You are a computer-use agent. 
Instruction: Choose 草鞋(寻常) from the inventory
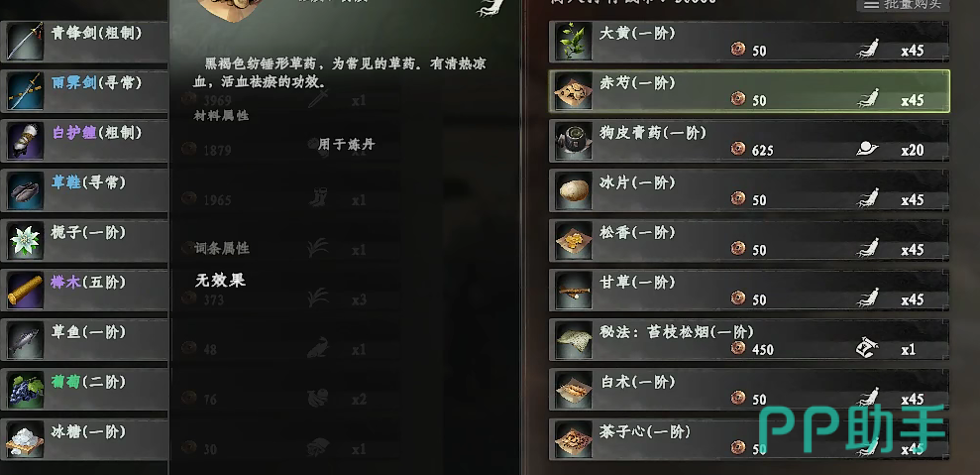click(x=85, y=190)
